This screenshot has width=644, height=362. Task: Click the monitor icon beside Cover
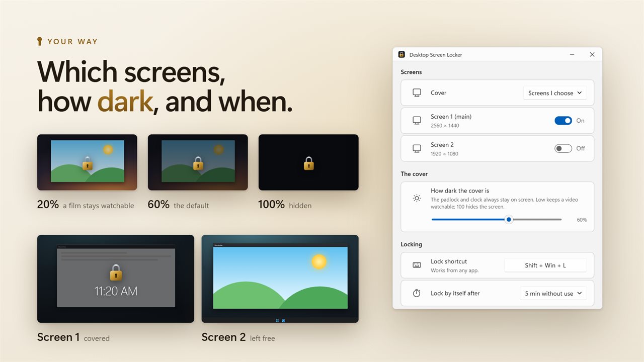[x=417, y=93]
